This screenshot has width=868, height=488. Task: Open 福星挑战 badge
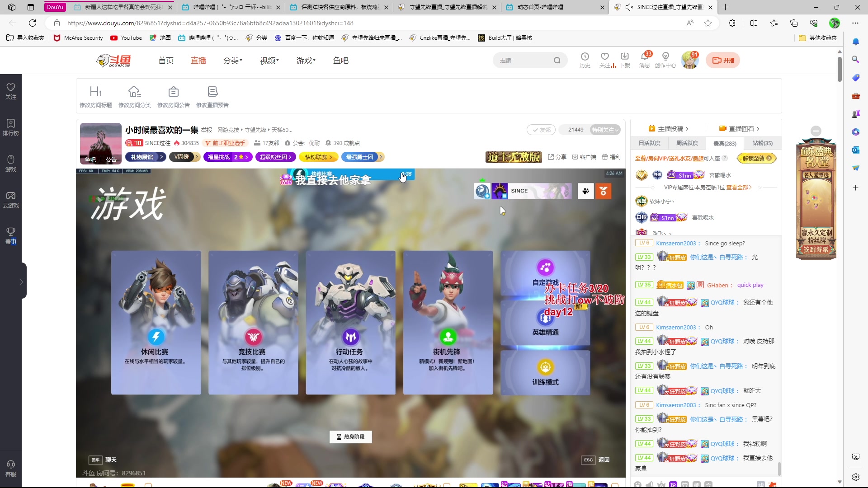(x=228, y=157)
